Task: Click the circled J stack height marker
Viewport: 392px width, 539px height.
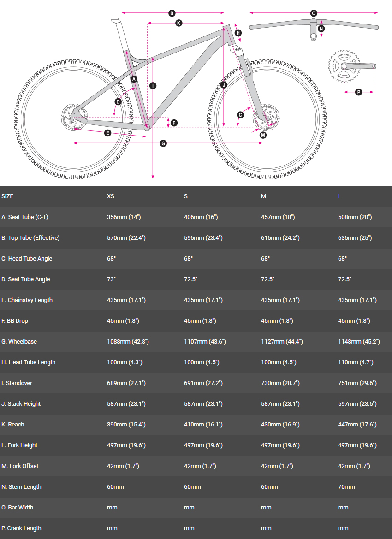Action: click(x=224, y=85)
